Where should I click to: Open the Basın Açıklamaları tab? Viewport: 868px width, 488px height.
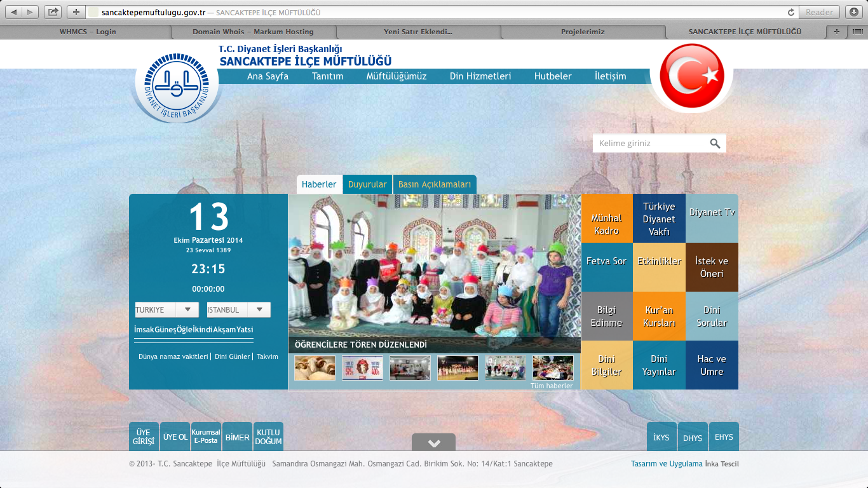click(435, 185)
